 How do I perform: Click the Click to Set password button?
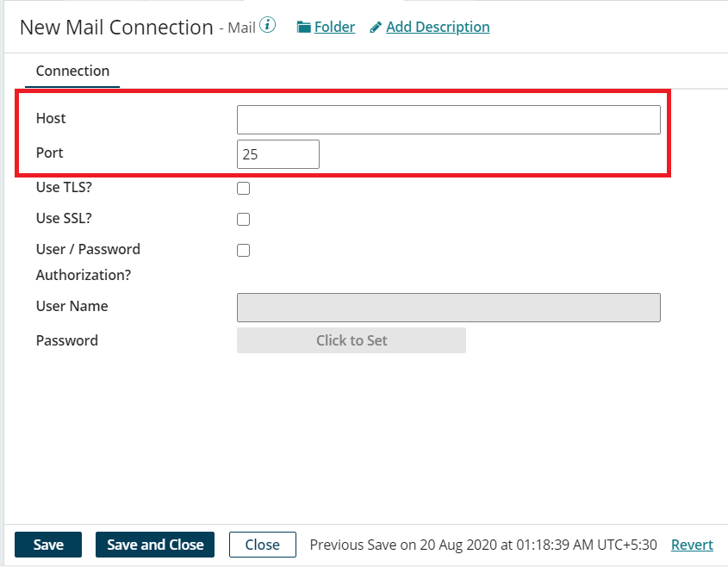pyautogui.click(x=352, y=340)
